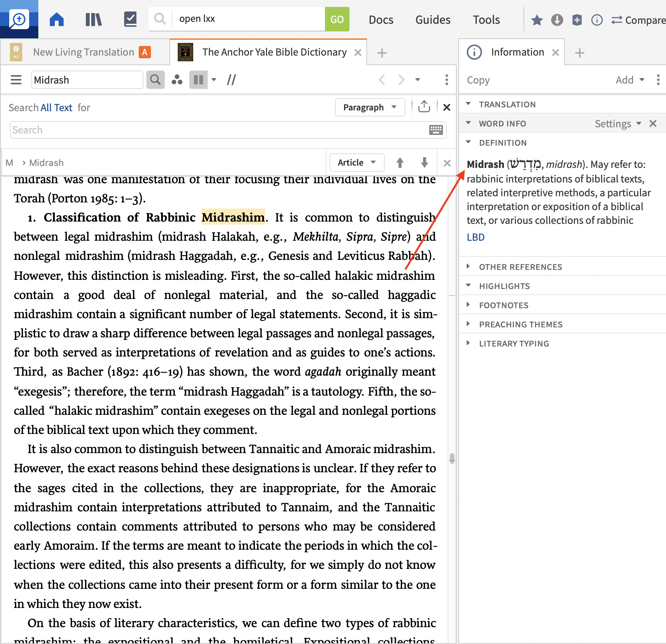The width and height of the screenshot is (666, 644).
Task: Open the Tools menu
Action: tap(486, 20)
